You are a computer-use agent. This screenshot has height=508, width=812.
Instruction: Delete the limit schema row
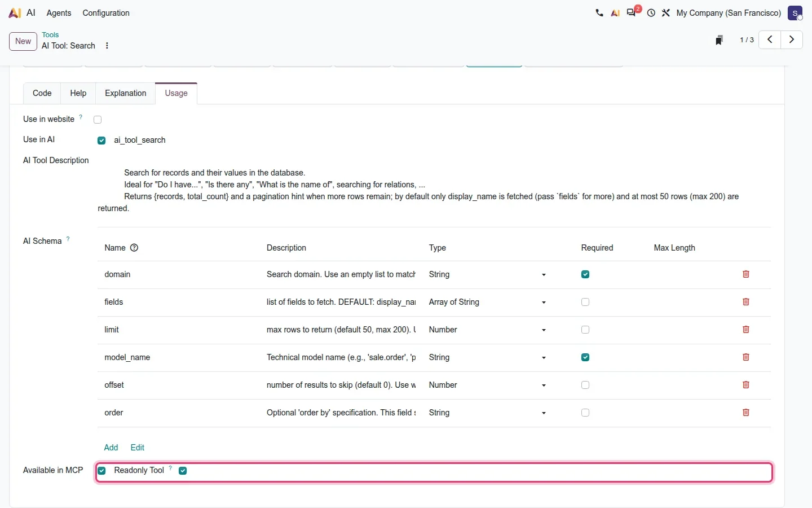pos(746,330)
